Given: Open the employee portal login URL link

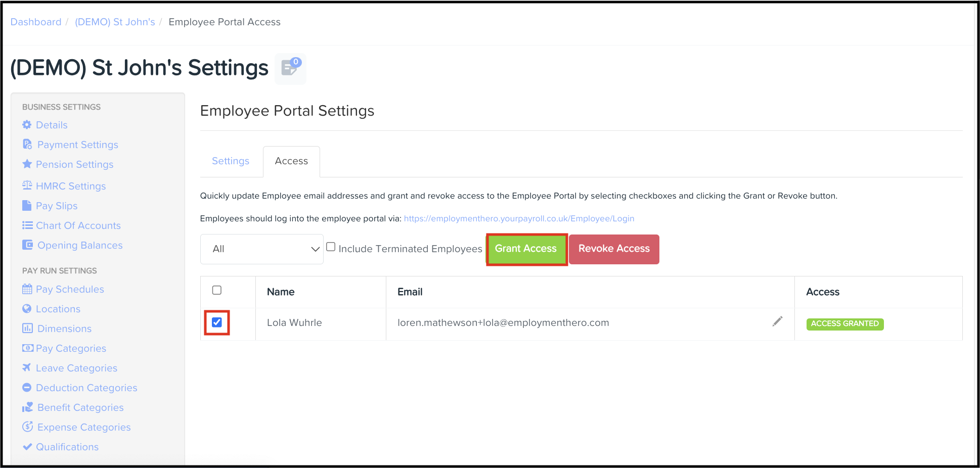Looking at the screenshot, I should (x=519, y=218).
